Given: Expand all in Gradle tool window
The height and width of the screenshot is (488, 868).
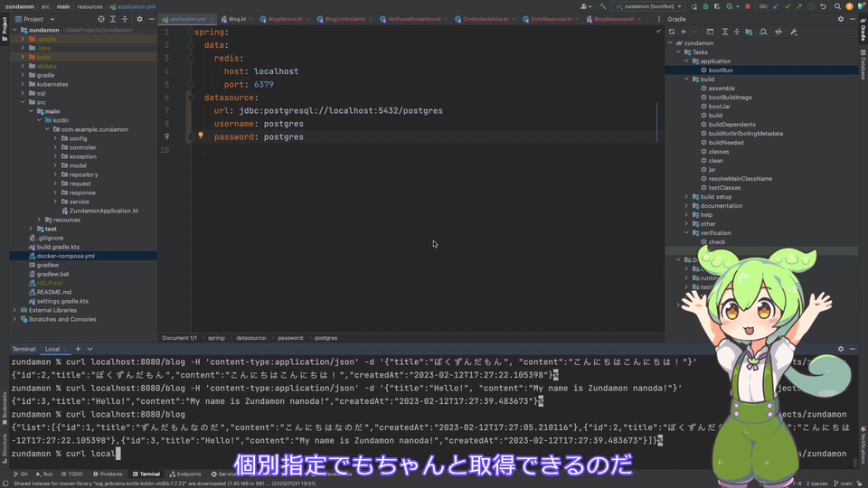Looking at the screenshot, I should click(x=724, y=33).
